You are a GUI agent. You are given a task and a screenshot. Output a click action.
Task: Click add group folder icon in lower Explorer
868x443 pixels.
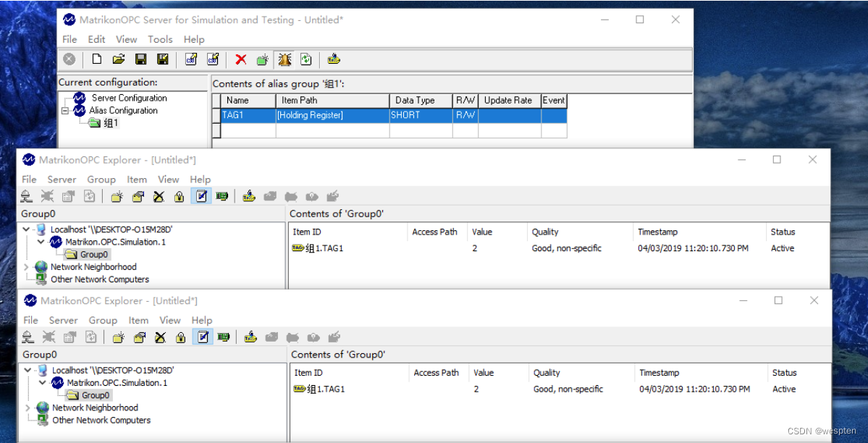pyautogui.click(x=118, y=337)
